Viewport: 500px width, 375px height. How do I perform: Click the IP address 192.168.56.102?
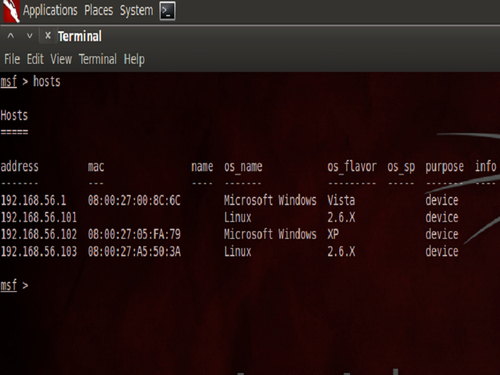pos(39,234)
